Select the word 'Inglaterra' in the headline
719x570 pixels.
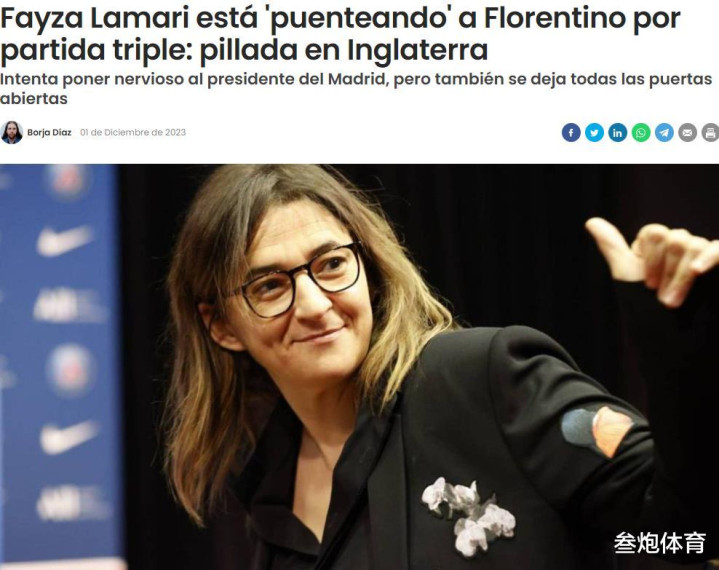tap(417, 50)
